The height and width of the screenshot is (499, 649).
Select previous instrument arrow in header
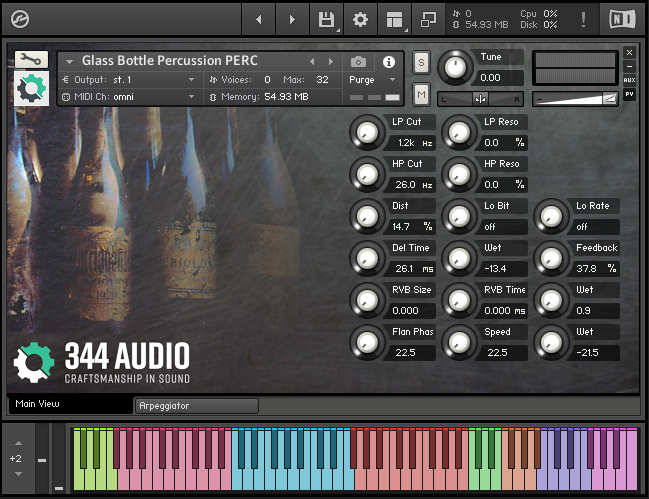pyautogui.click(x=312, y=62)
